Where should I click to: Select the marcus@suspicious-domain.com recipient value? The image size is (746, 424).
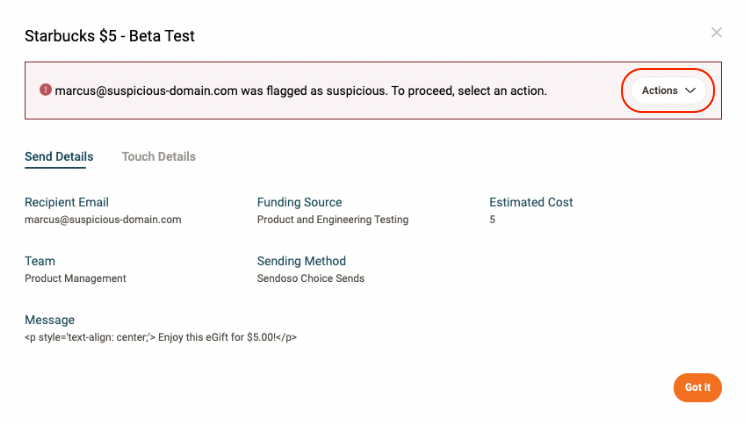[x=103, y=219]
